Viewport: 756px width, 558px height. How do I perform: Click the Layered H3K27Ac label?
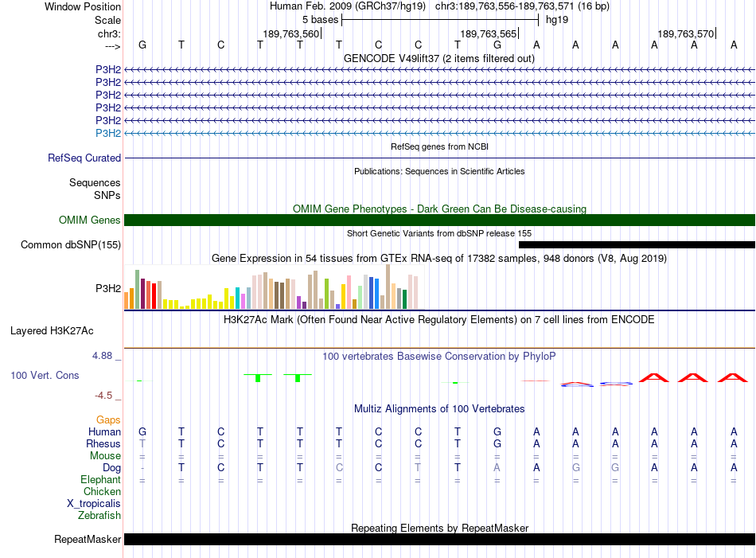[x=52, y=331]
